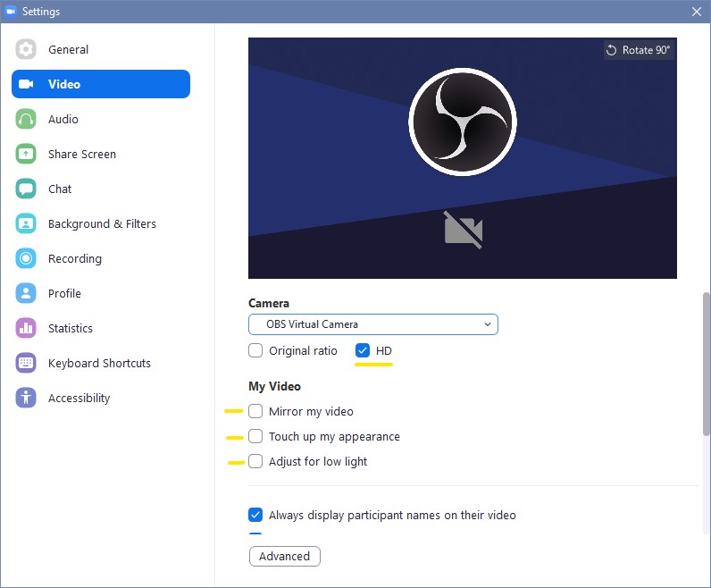Click the Video camera icon in sidebar
Screen dimensions: 711x588
click(26, 84)
